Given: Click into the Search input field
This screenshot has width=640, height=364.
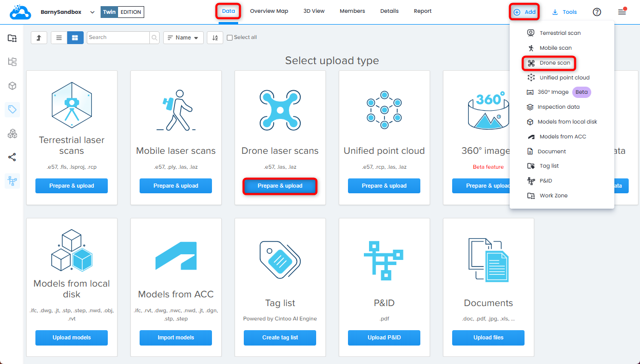Looking at the screenshot, I should [x=118, y=37].
